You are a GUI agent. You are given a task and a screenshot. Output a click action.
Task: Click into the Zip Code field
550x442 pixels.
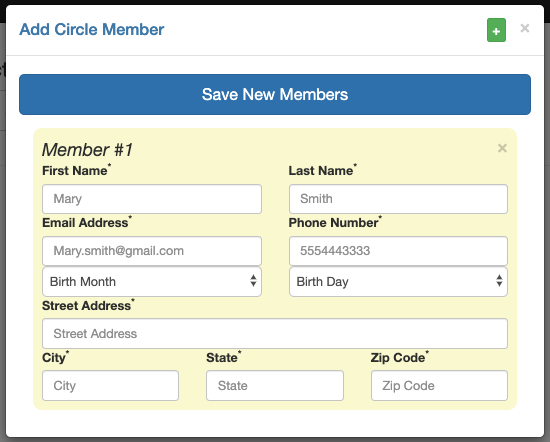coord(440,386)
